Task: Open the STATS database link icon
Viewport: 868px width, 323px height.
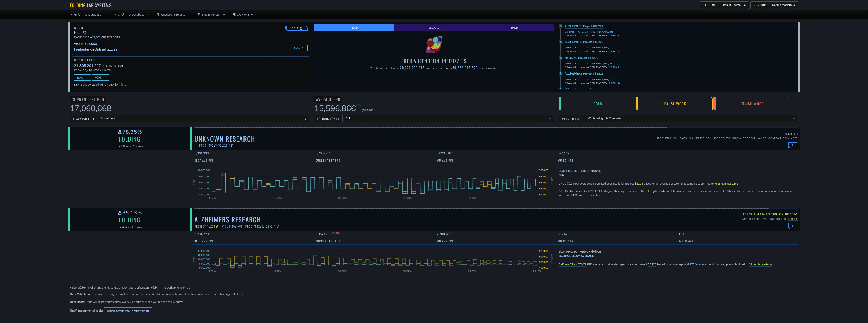Action: tap(796, 219)
